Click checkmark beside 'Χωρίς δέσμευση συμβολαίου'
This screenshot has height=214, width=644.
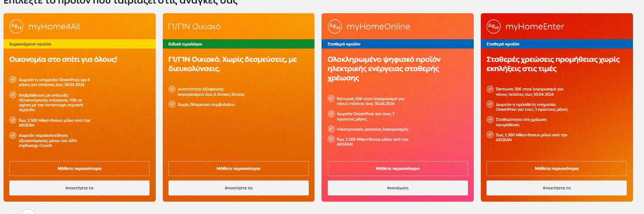click(172, 104)
